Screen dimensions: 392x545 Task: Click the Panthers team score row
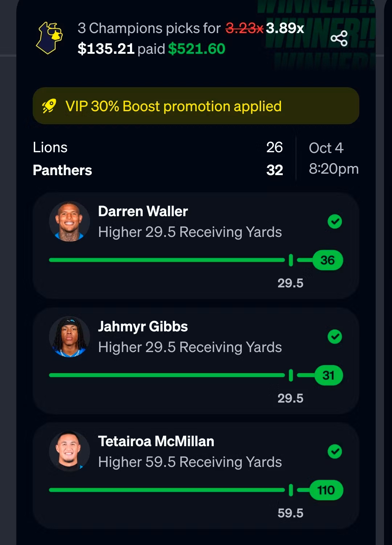158,170
